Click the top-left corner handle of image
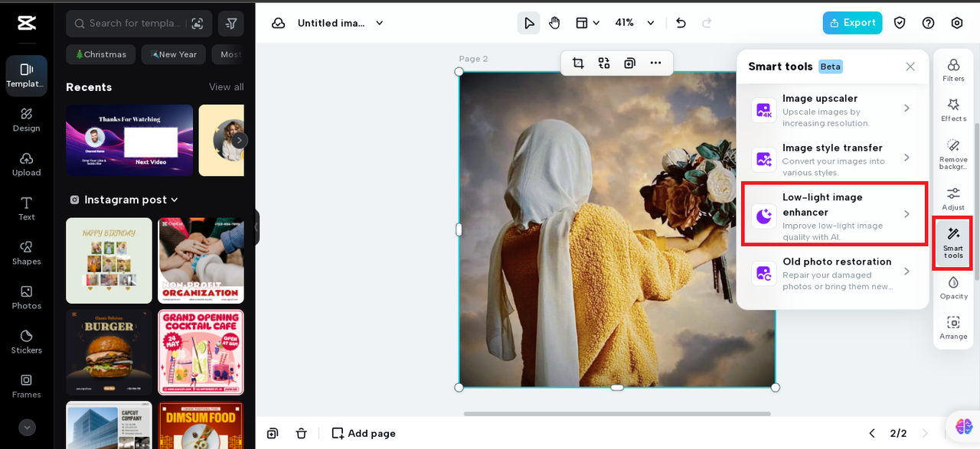 pyautogui.click(x=459, y=72)
